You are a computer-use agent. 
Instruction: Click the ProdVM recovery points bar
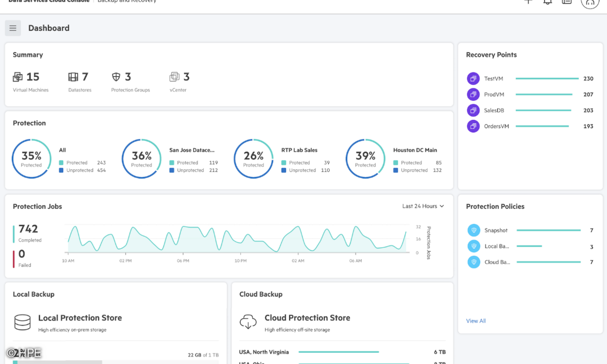pos(544,95)
